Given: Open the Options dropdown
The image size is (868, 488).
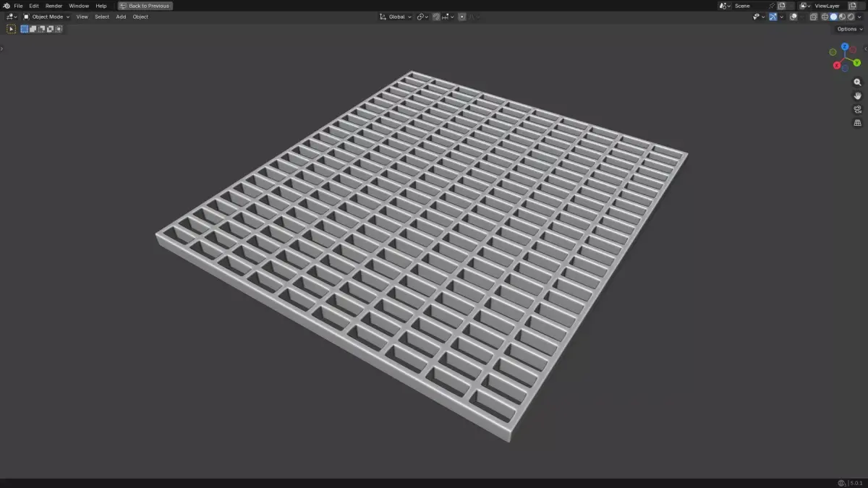Looking at the screenshot, I should pyautogui.click(x=849, y=29).
